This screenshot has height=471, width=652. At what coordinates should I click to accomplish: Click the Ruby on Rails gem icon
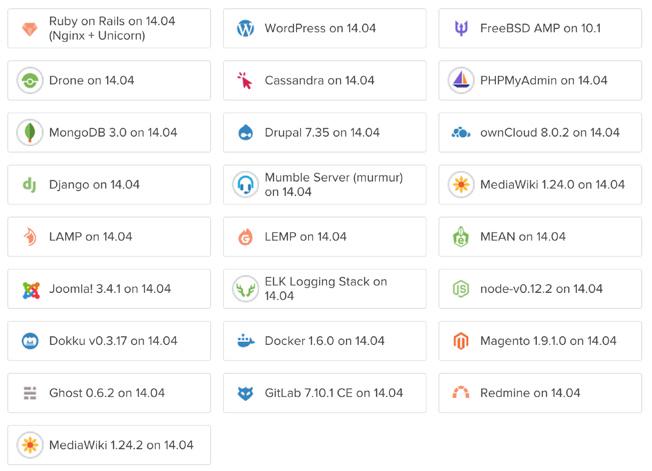click(x=30, y=29)
